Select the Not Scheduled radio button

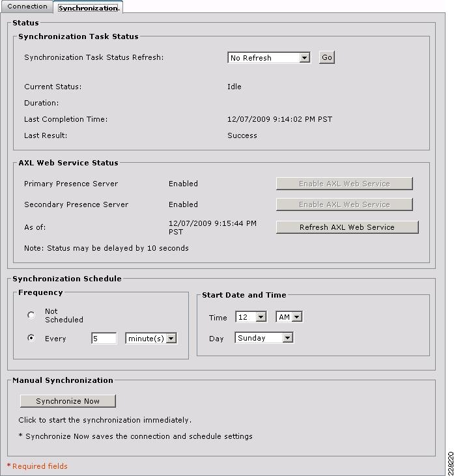point(31,315)
